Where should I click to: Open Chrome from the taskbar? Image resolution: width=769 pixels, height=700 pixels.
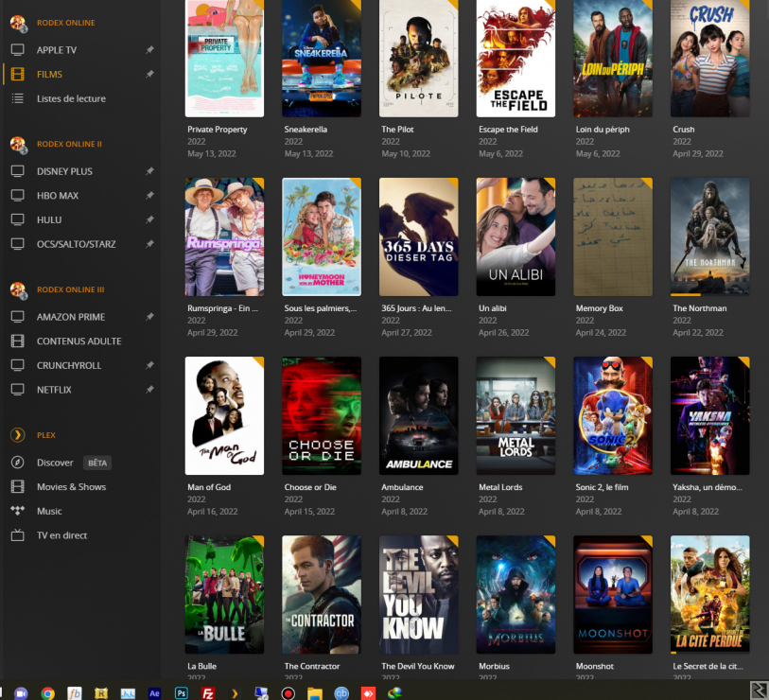pos(47,692)
